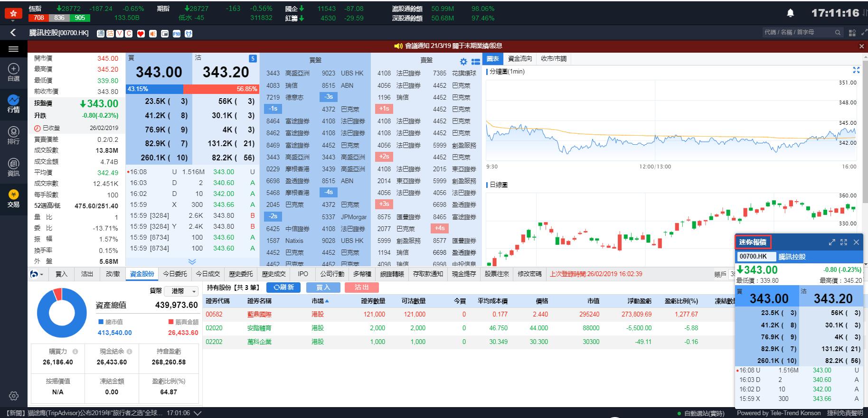
Task: Click the Hong Kong flag market icon
Action: tap(13, 14)
